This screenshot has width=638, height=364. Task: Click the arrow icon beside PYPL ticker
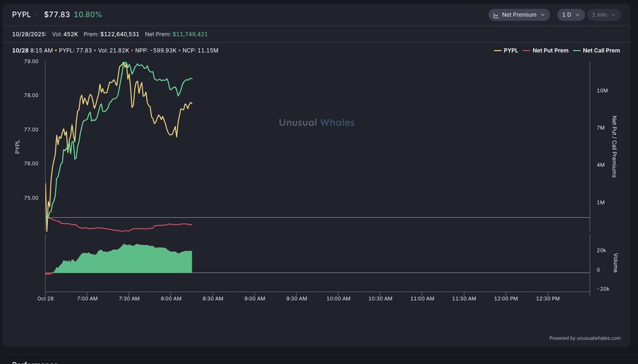[x=36, y=15]
